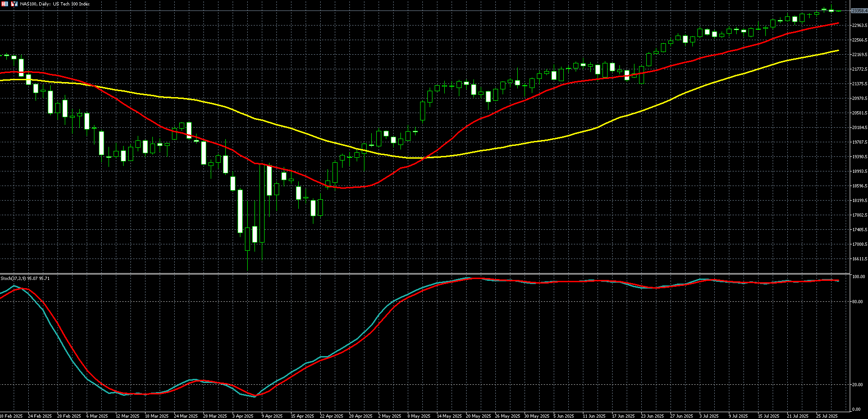Click the 19390.5 price scale label

[859, 157]
